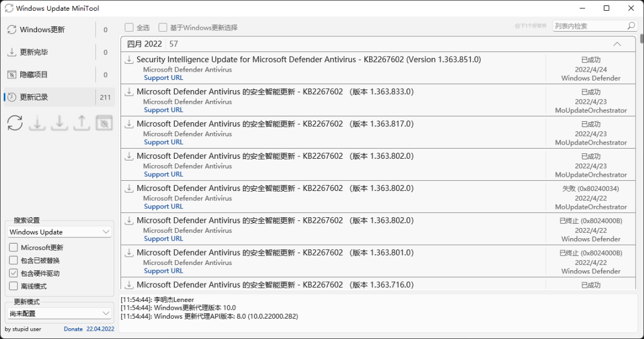644x339 pixels.
Task: Uncheck the 包含硬件驱动 checkbox
Action: (x=13, y=273)
